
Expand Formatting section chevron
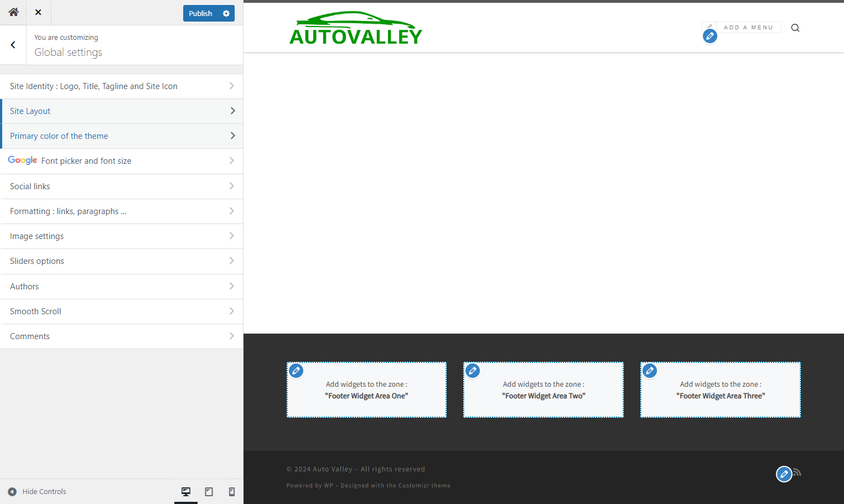231,211
